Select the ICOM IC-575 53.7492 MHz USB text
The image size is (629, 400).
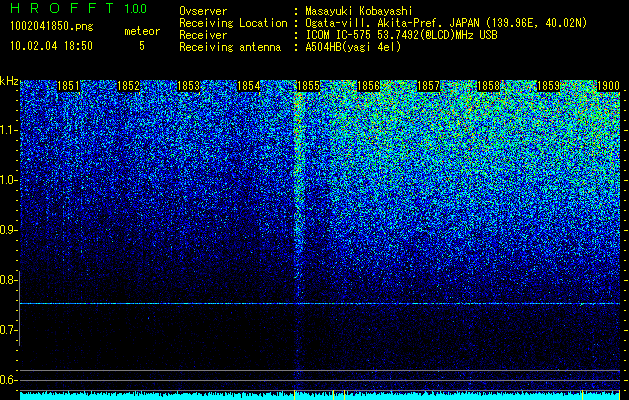(x=401, y=35)
